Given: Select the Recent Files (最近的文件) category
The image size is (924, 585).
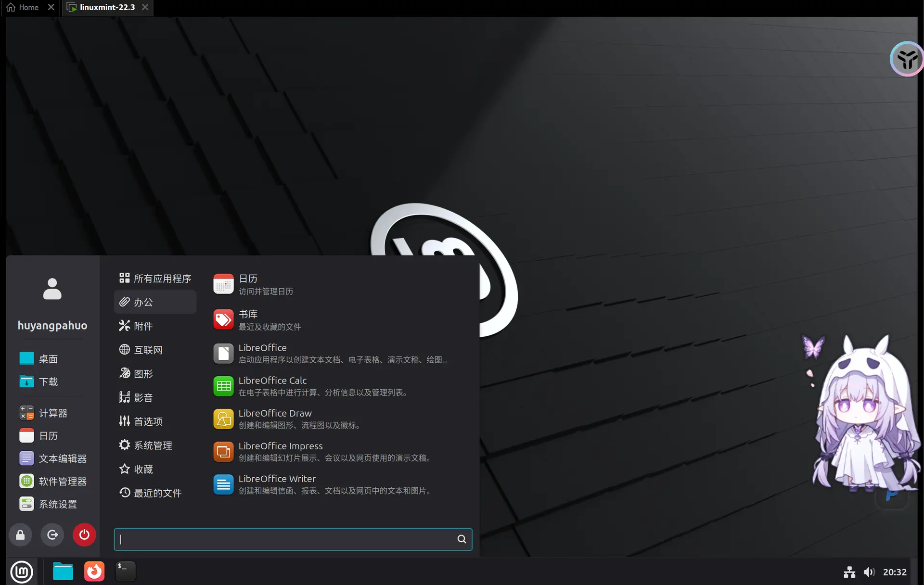Looking at the screenshot, I should tap(155, 493).
